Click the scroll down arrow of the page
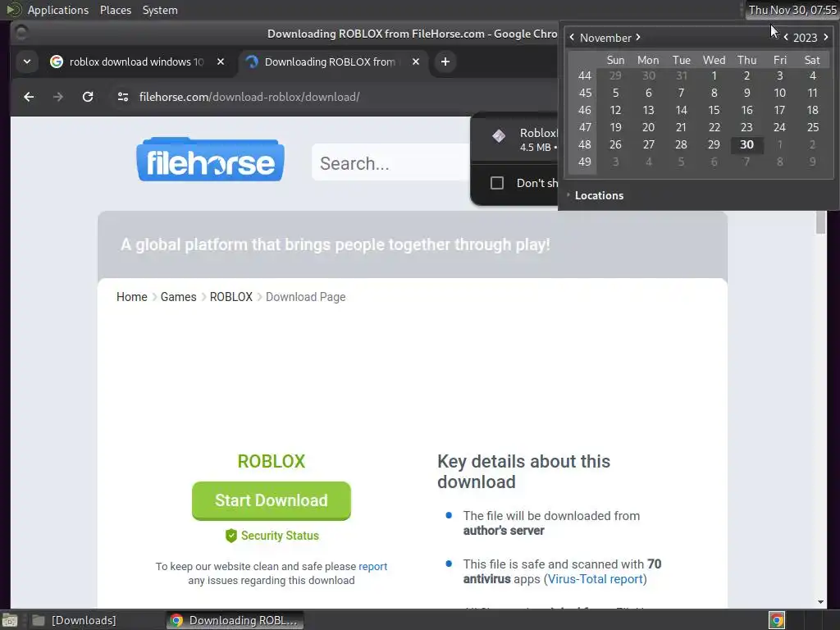The height and width of the screenshot is (630, 840). pos(820,602)
